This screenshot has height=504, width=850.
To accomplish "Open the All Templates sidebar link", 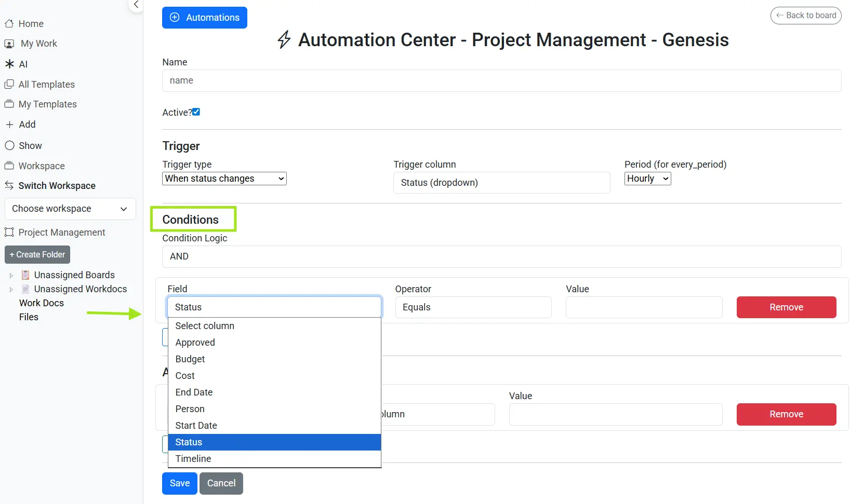I will pos(47,84).
